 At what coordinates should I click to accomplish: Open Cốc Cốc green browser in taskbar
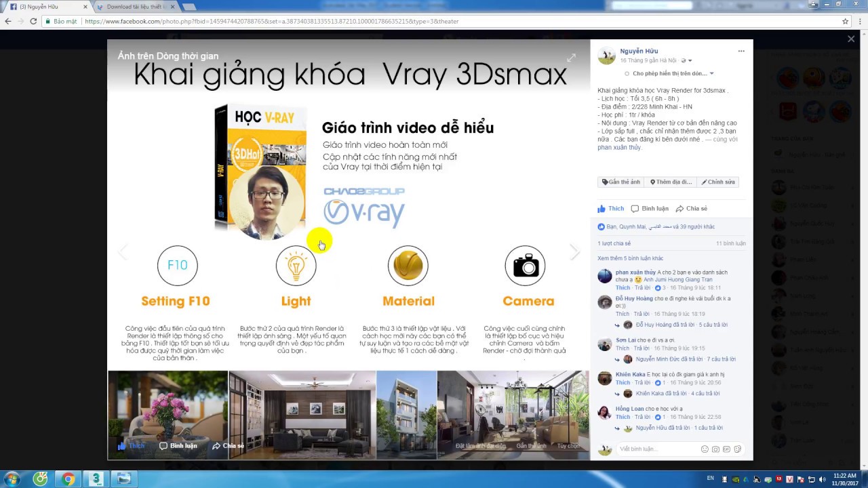40,479
